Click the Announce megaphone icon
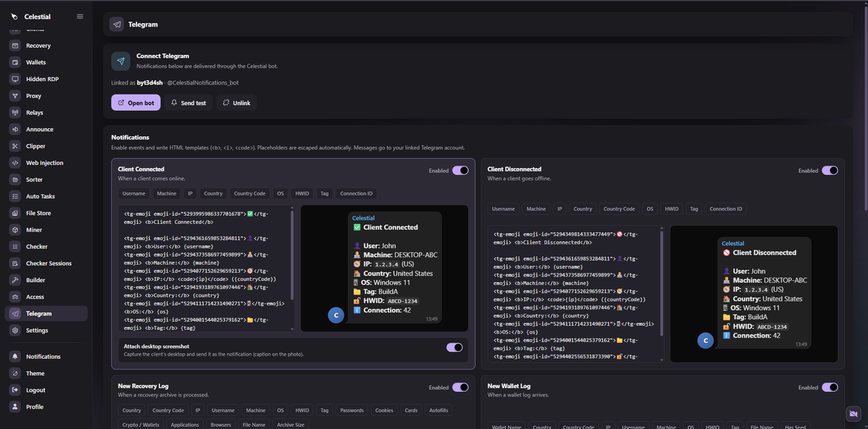Screen dimensions: 868x429 tap(14, 129)
